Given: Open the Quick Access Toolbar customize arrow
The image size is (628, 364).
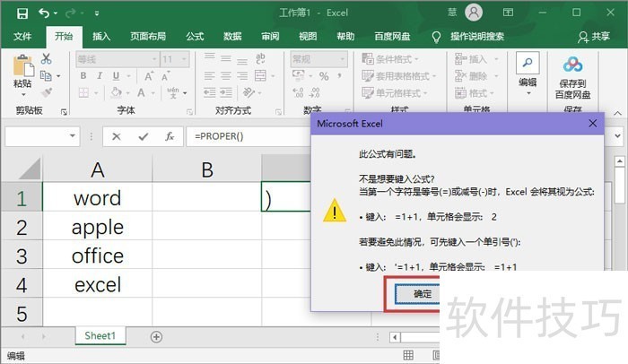Looking at the screenshot, I should 97,13.
